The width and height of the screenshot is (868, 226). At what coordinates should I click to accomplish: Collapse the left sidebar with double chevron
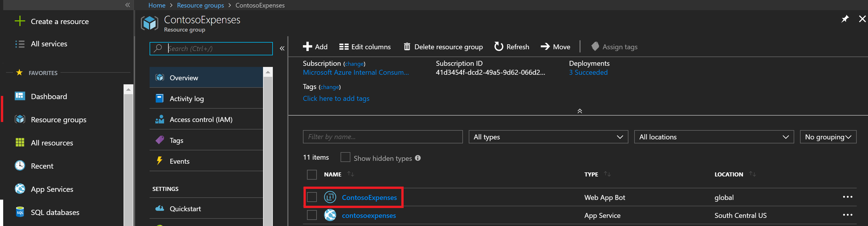[x=127, y=5]
